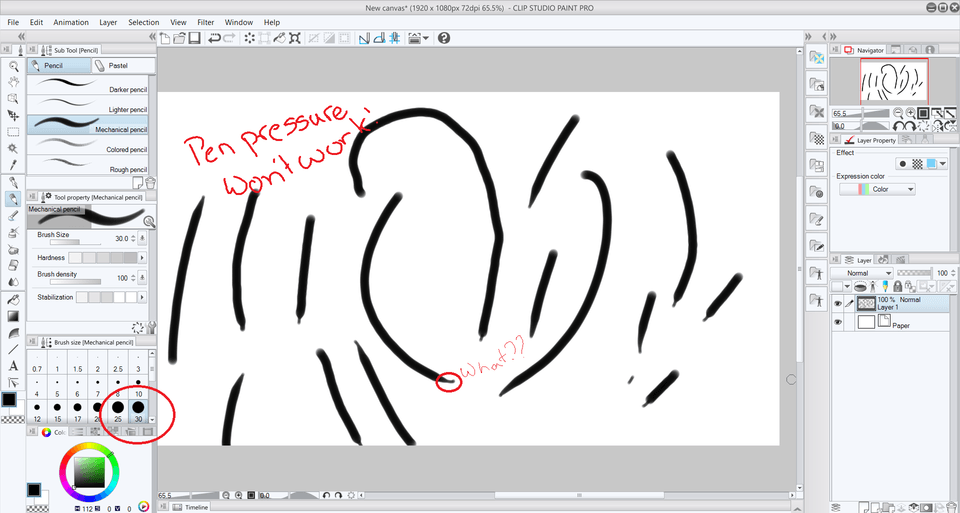Select the Zoom magnifier tool
The image size is (960, 513).
click(13, 66)
